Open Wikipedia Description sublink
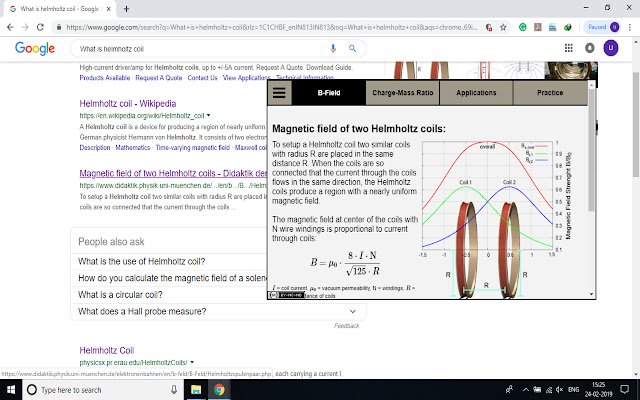This screenshot has width=640, height=400. tap(95, 147)
